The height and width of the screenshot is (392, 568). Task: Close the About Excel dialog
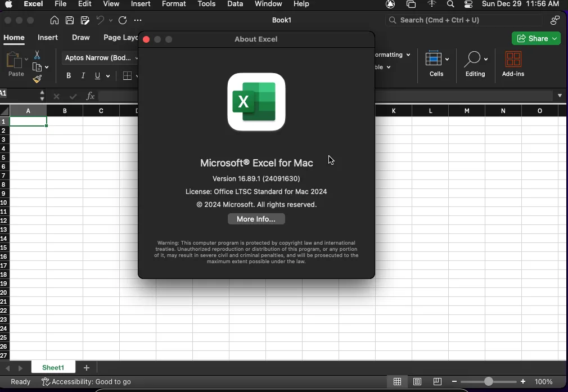pyautogui.click(x=146, y=39)
